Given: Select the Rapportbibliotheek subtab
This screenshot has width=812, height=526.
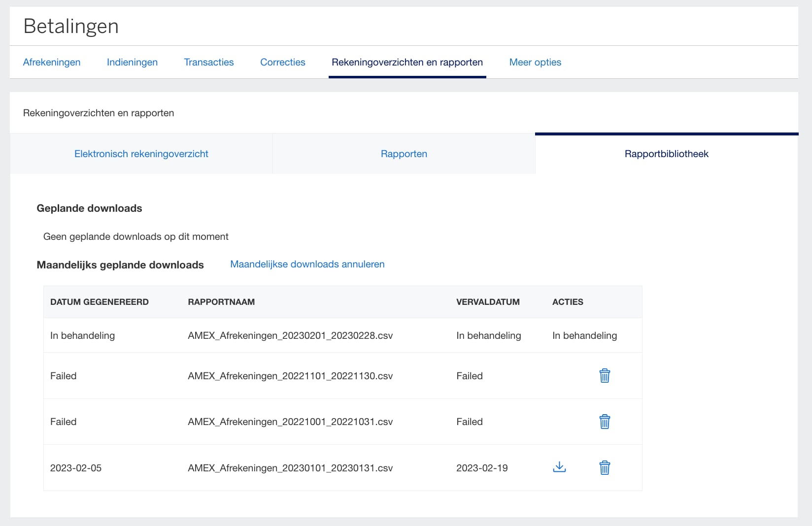Looking at the screenshot, I should (666, 154).
